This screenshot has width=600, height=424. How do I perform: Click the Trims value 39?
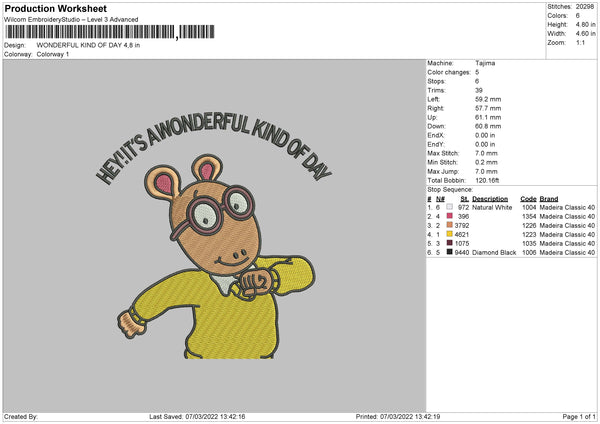tap(479, 90)
